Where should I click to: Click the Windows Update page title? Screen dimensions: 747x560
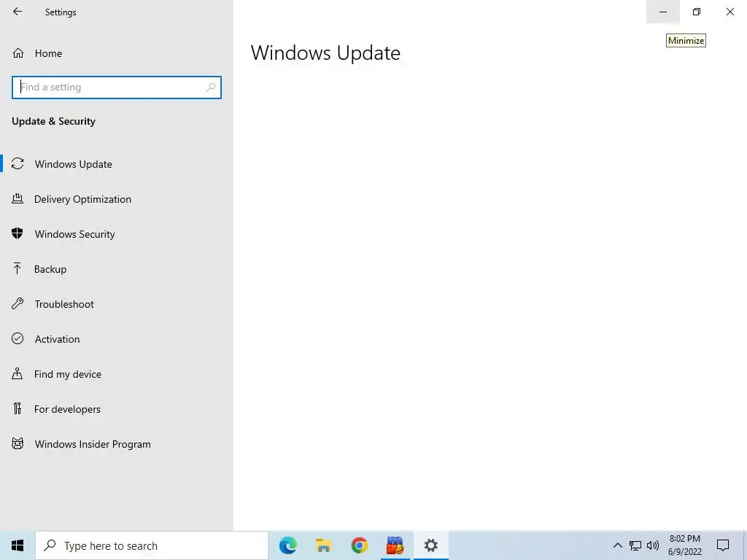325,52
